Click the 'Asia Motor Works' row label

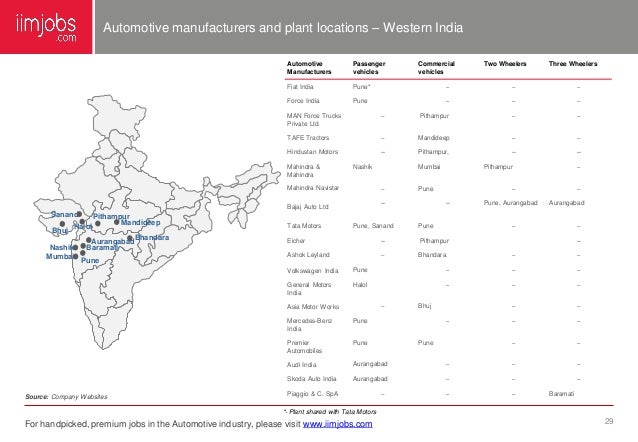click(x=312, y=306)
